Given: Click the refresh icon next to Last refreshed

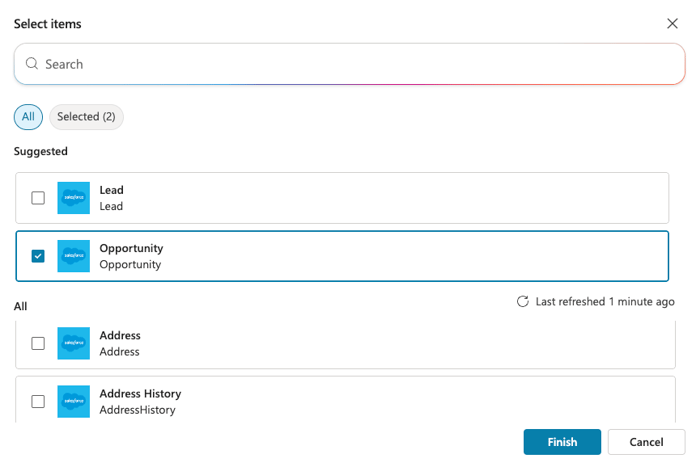Looking at the screenshot, I should (523, 301).
